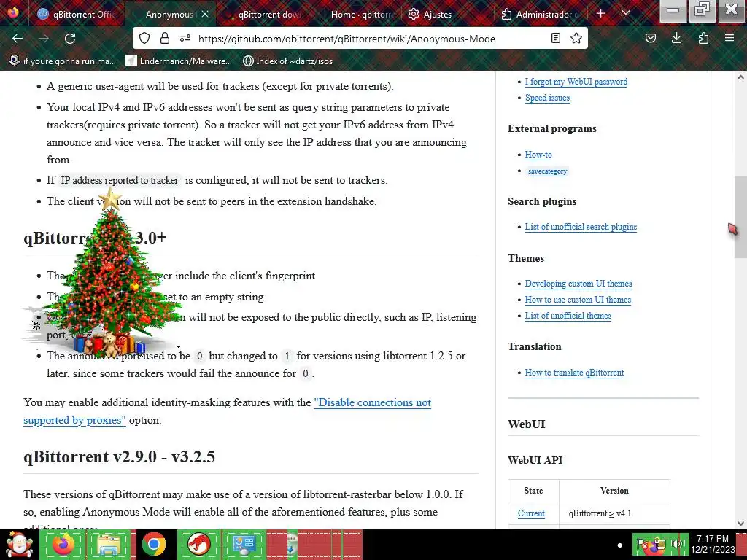Open List of unofficial themes link
The image size is (747, 560).
point(568,316)
